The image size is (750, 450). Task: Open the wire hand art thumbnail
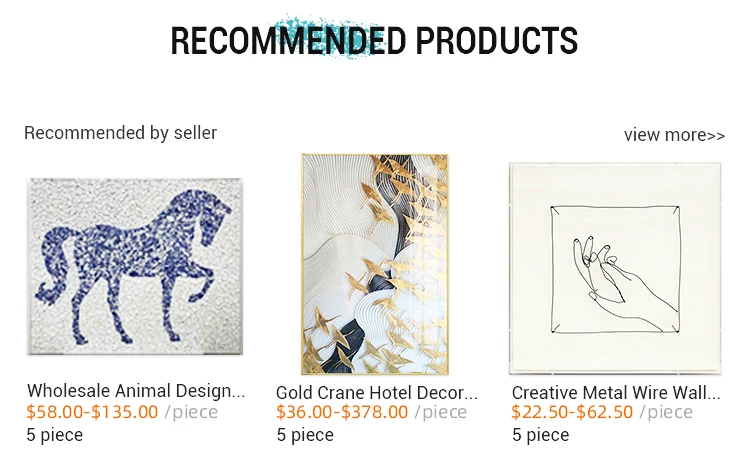pyautogui.click(x=615, y=268)
